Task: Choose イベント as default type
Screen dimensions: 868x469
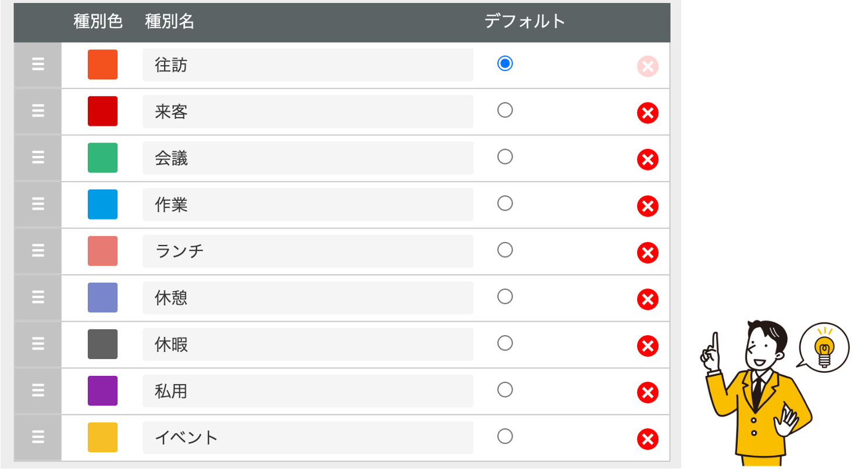Action: tap(505, 436)
